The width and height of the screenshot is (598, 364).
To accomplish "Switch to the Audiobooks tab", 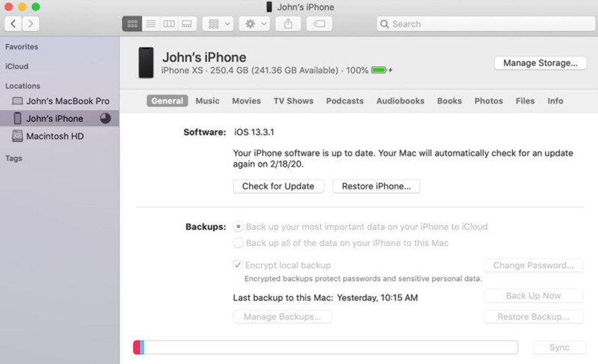I will 400,101.
